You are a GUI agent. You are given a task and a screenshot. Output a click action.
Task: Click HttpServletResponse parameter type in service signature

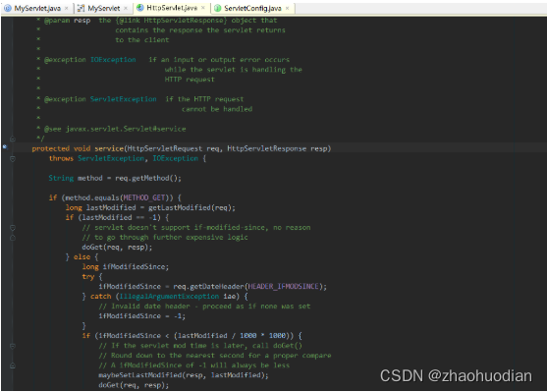(x=267, y=148)
